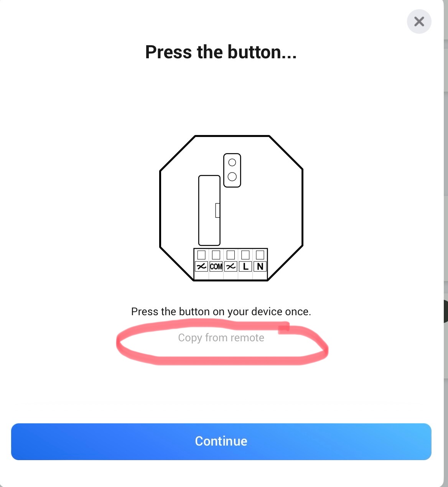This screenshot has width=448, height=487.
Task: Click the "Press the button..." heading
Action: tap(221, 52)
